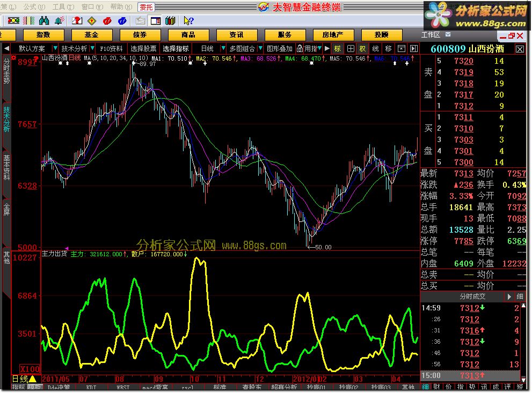Click the traffic-light signal toolbar icon
Image resolution: width=532 pixels, height=393 pixels.
point(13,21)
